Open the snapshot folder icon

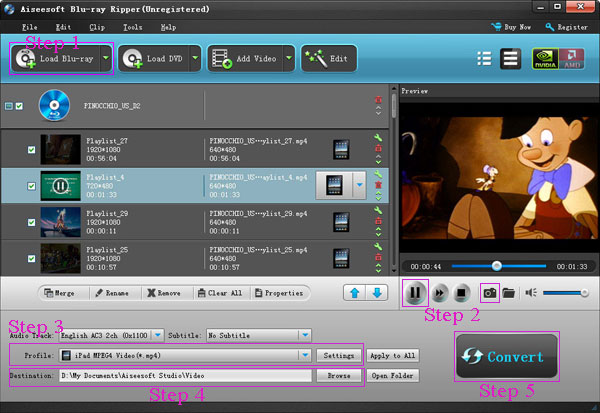[509, 293]
